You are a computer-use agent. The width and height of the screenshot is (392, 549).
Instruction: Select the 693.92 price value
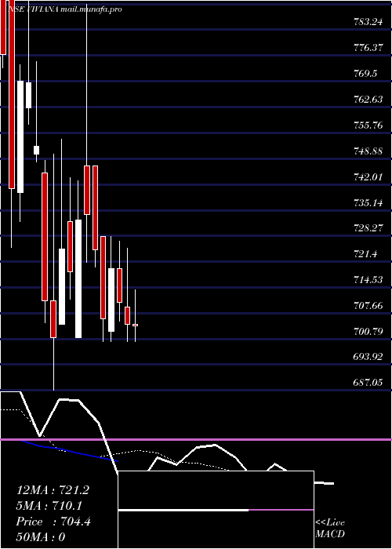[368, 358]
